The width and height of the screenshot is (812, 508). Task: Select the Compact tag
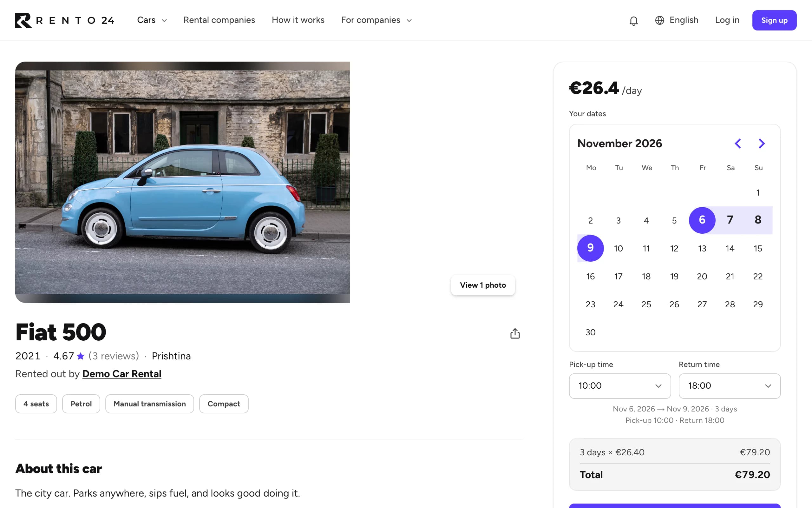click(224, 404)
